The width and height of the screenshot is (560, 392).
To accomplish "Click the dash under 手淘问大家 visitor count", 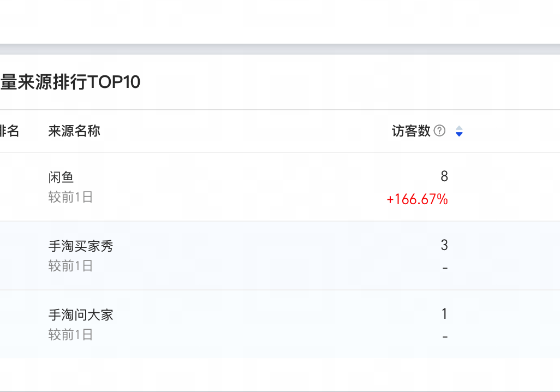I will 445,337.
